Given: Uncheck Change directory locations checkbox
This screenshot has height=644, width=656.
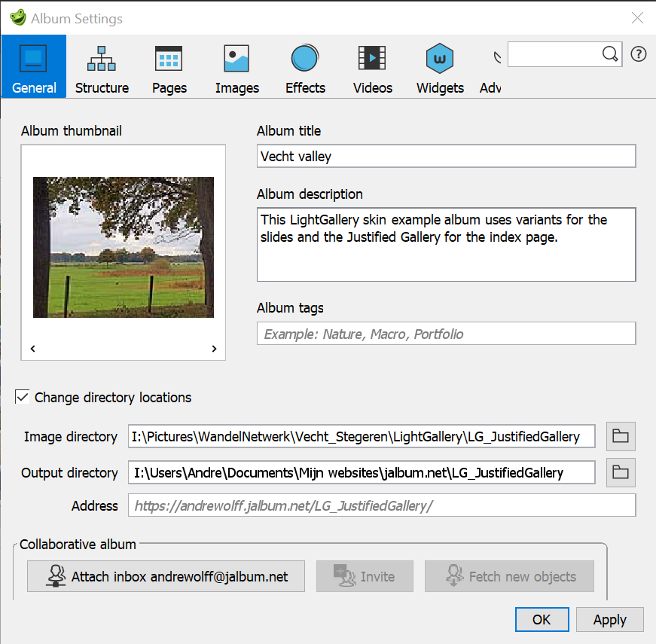Looking at the screenshot, I should 23,397.
